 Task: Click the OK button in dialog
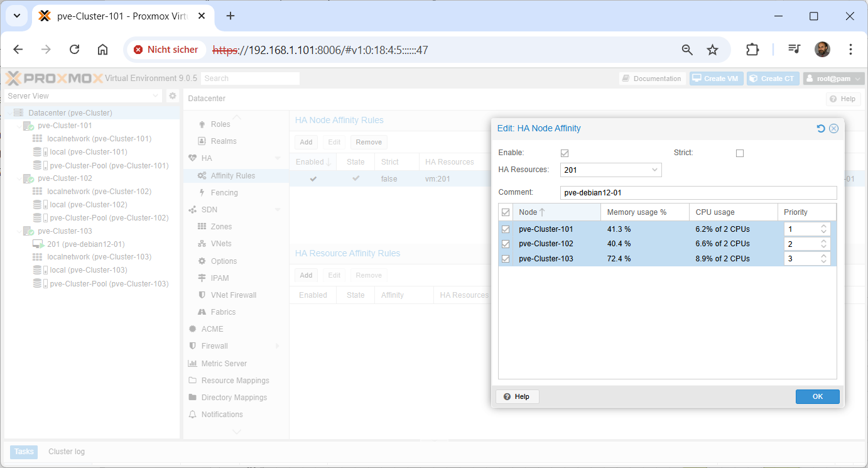coord(817,396)
